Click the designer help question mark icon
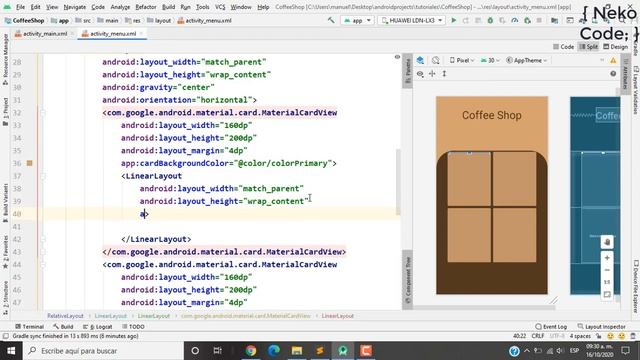 point(613,74)
